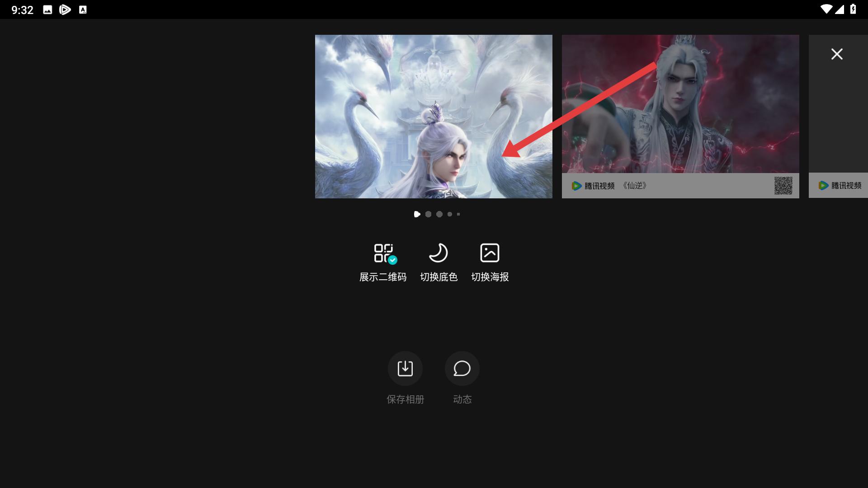Tap the battery status icon

(x=853, y=9)
